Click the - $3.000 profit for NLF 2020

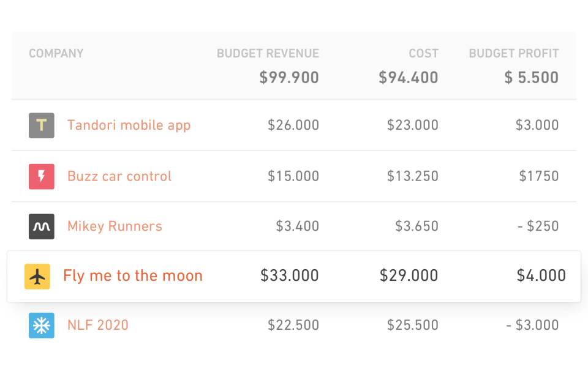[532, 325]
